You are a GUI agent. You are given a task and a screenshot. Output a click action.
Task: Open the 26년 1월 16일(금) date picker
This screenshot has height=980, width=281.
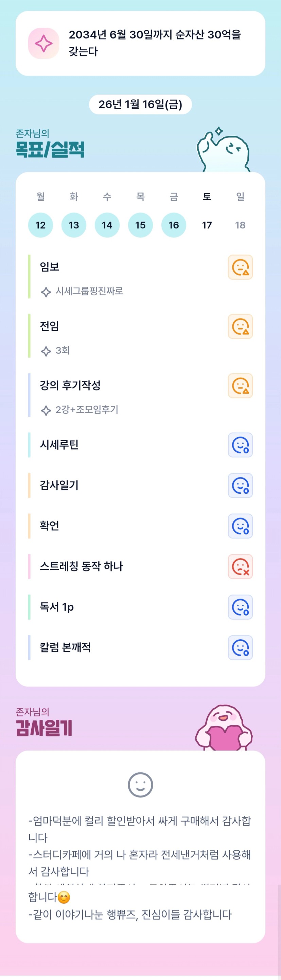pyautogui.click(x=140, y=104)
